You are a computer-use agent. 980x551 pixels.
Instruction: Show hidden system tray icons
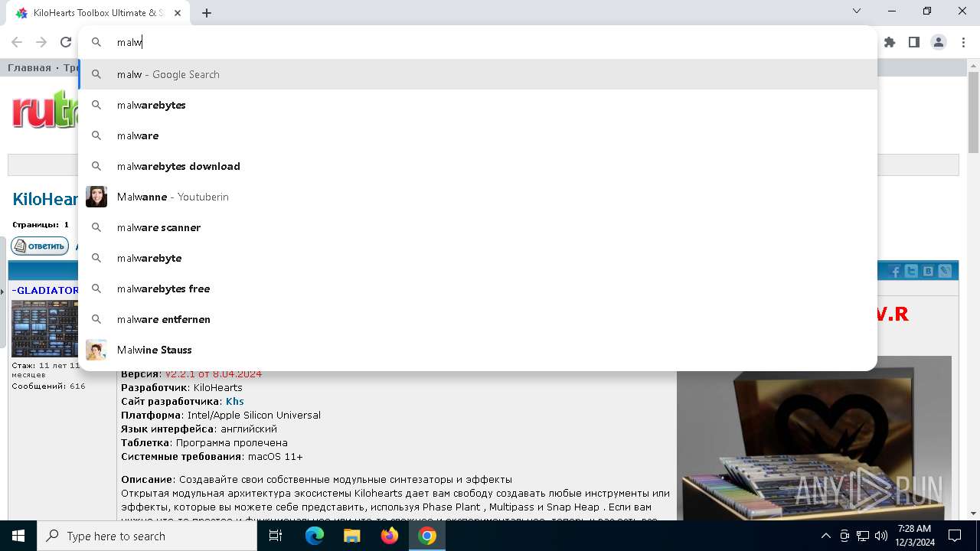click(825, 536)
